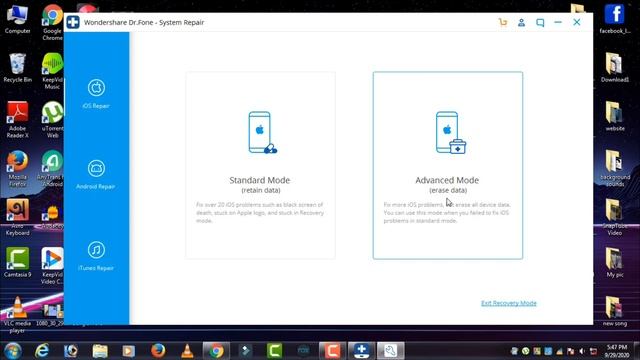Close the Dr.Fone System Repair window
Viewport: 640px width, 360px height.
tap(577, 22)
